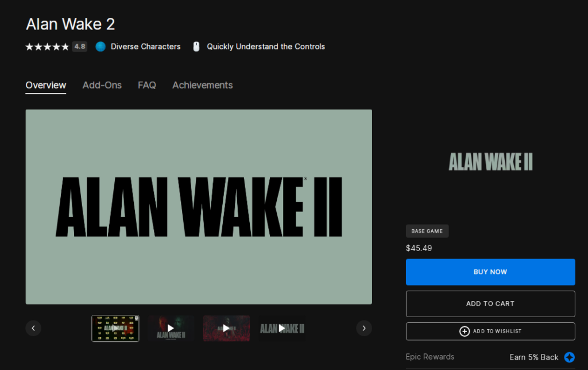Play the red-tinted third trailer thumbnail
588x370 pixels.
(x=226, y=328)
